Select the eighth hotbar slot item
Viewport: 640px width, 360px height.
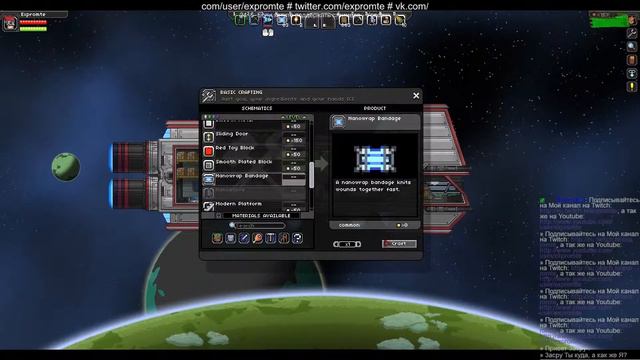(372, 20)
